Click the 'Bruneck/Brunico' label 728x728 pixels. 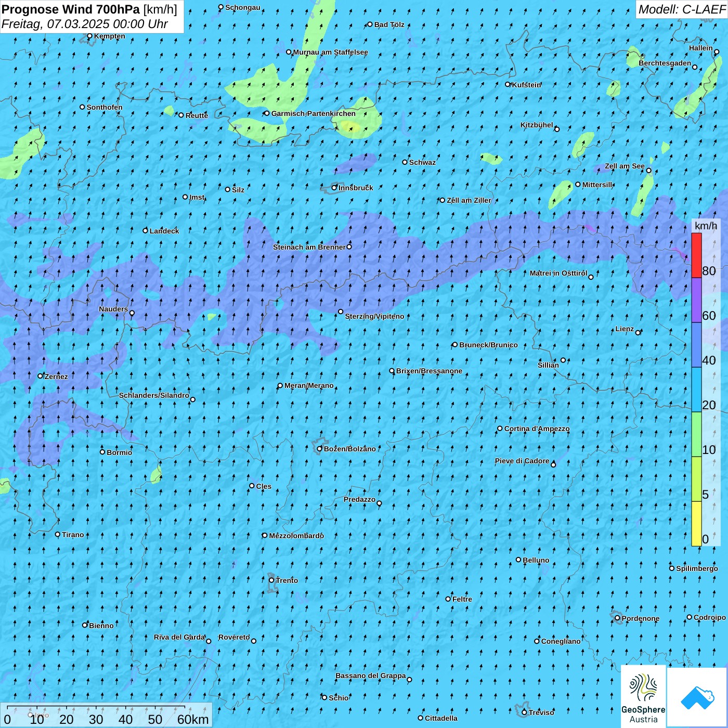(x=488, y=345)
